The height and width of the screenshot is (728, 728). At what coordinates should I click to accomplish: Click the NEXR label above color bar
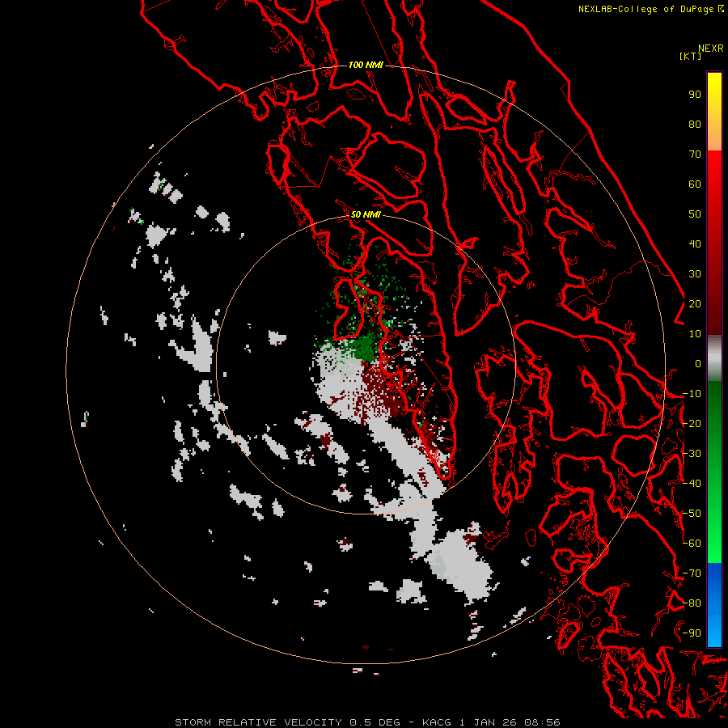coord(711,48)
